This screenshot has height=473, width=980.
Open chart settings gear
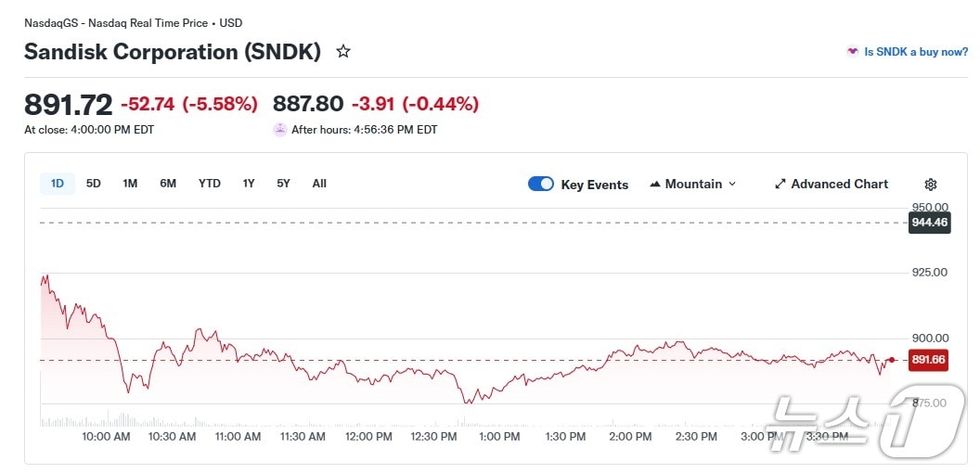931,185
